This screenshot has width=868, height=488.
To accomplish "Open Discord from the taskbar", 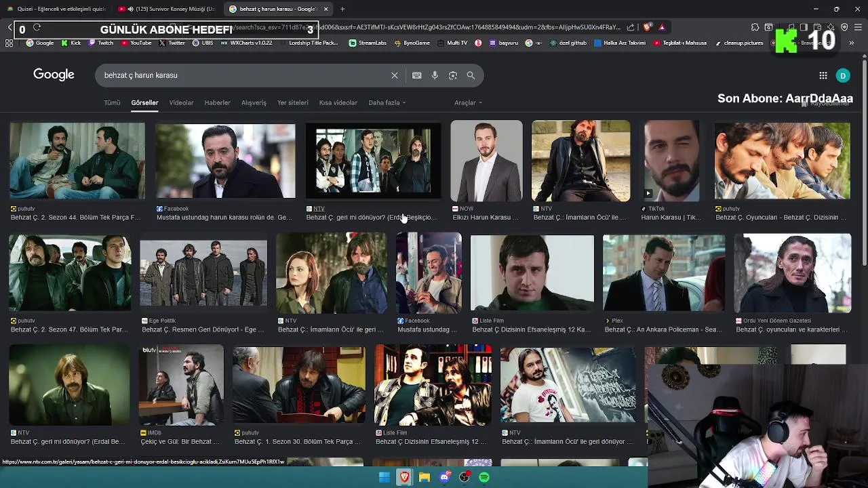I will coord(444,477).
